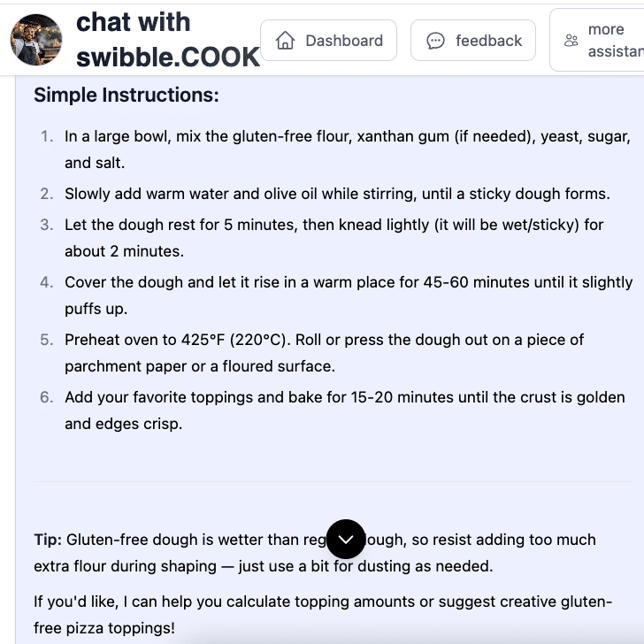Open the Dashboard page
The image size is (644, 644).
pyautogui.click(x=328, y=41)
